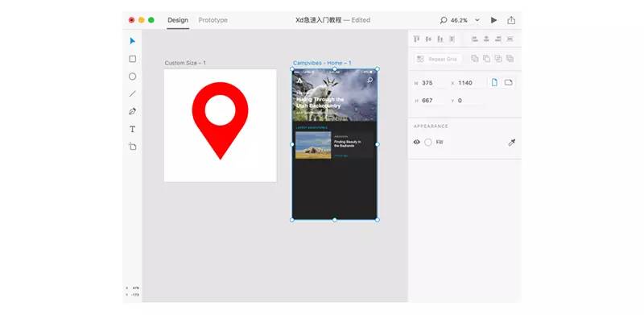Switch artboard to portrait orientation
644x315 pixels.
pos(494,83)
